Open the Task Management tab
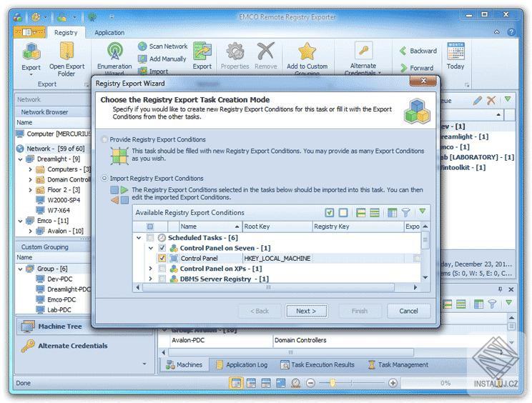Image resolution: width=532 pixels, height=403 pixels. 398,364
